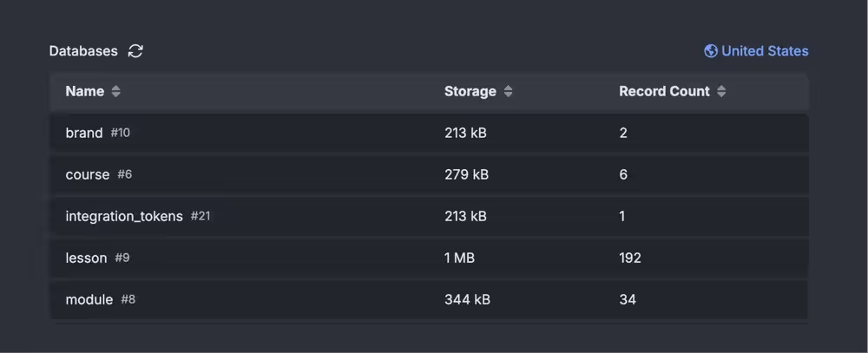Sort by Storage using its arrows icon
Screen dimensions: 868x353
[509, 92]
